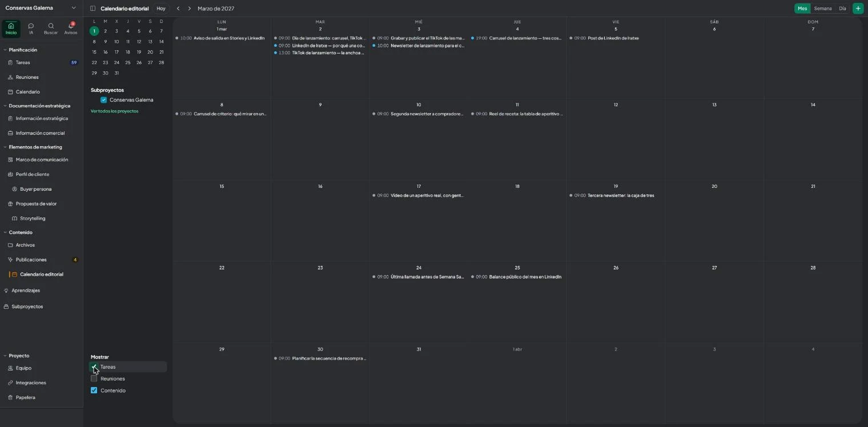Open the IA chat assistant
The width and height of the screenshot is (868, 427).
[31, 29]
